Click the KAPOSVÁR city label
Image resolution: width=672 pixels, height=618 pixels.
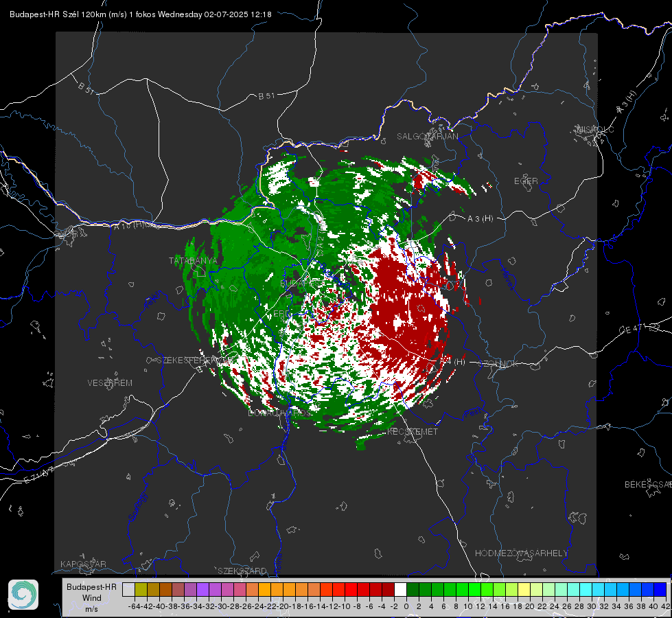pyautogui.click(x=83, y=564)
